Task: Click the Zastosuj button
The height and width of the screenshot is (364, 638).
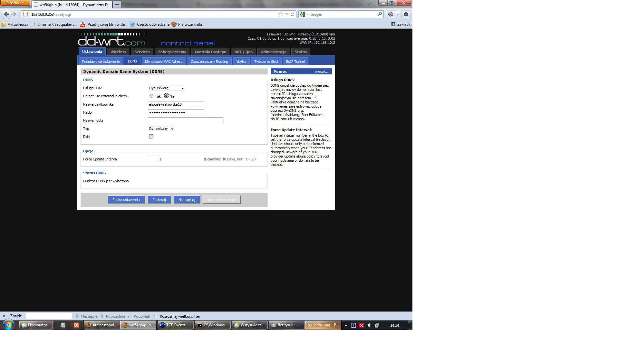Action: (159, 199)
